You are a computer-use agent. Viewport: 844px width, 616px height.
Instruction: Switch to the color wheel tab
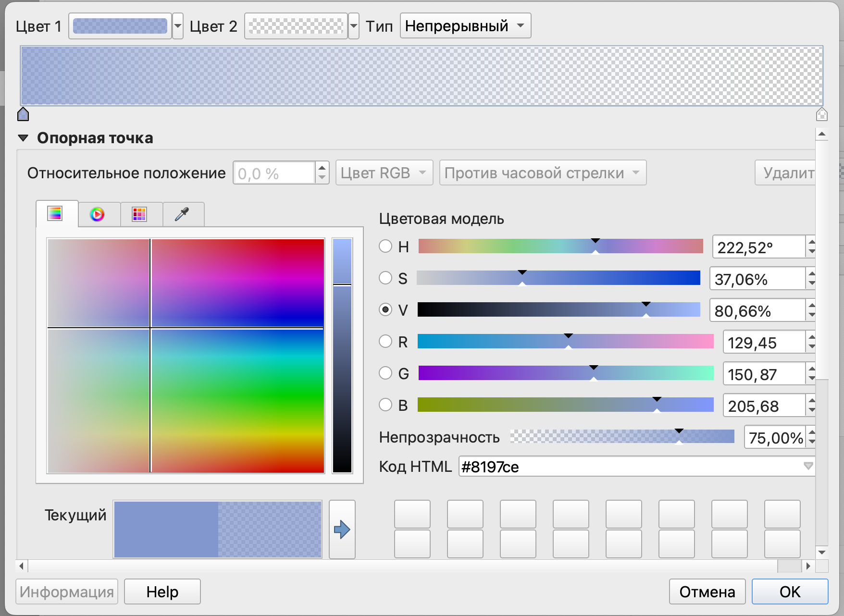tap(97, 214)
